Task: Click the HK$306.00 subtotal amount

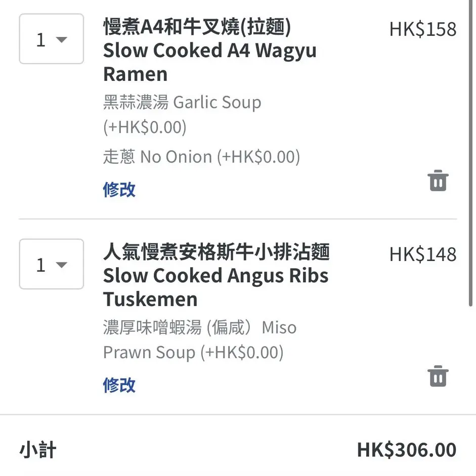Action: (x=406, y=450)
